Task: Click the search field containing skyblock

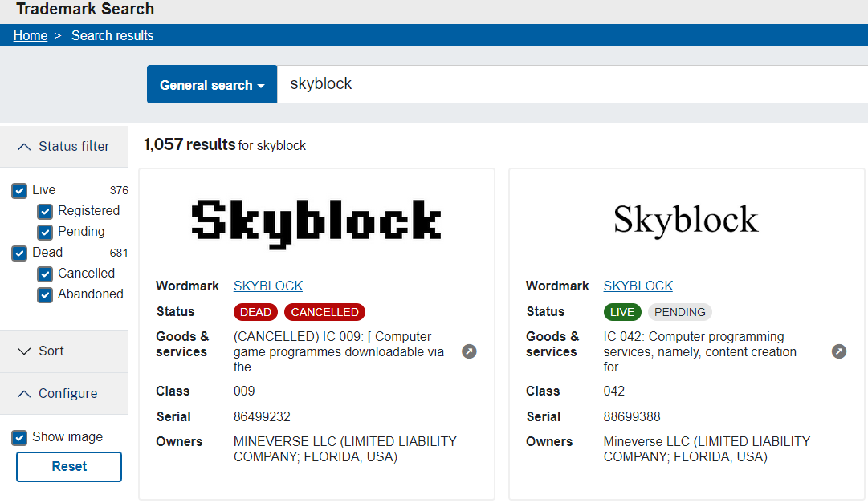Action: tap(573, 84)
